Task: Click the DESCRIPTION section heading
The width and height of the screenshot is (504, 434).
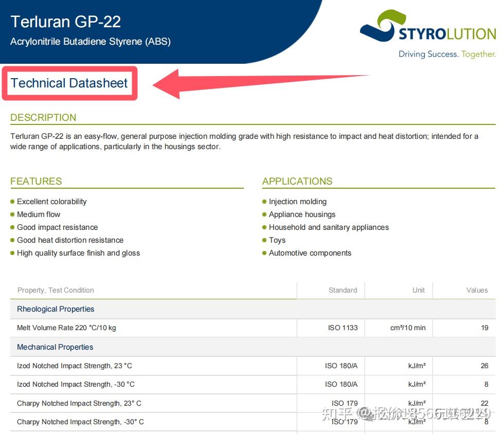Action: click(x=43, y=117)
